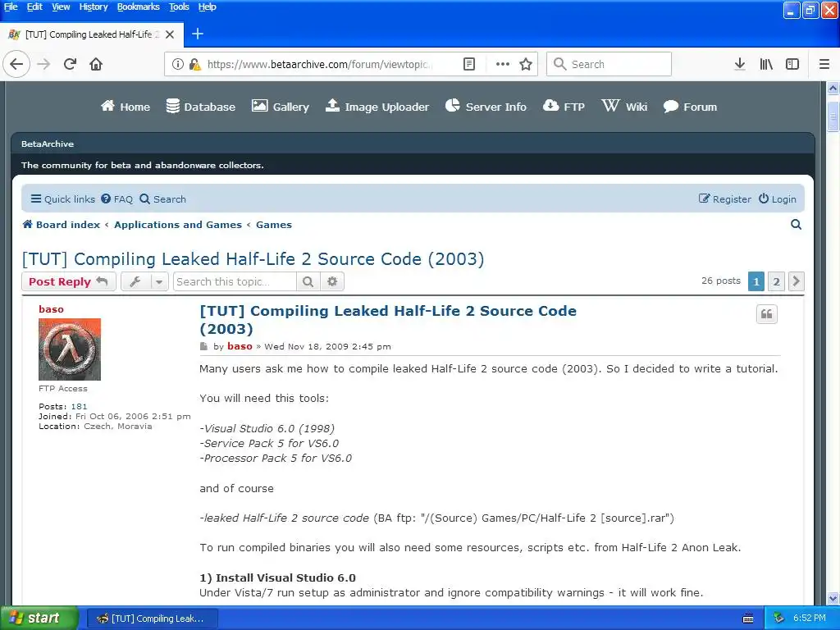The image size is (840, 630).
Task: Select page 1 in pagination
Action: (756, 281)
